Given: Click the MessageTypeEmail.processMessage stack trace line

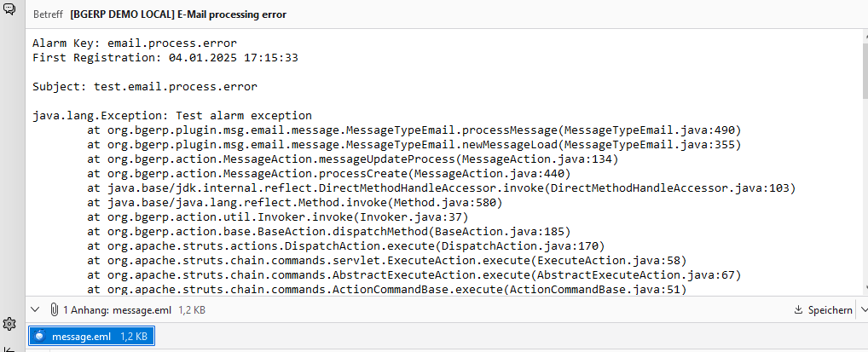Looking at the screenshot, I should pyautogui.click(x=414, y=130).
